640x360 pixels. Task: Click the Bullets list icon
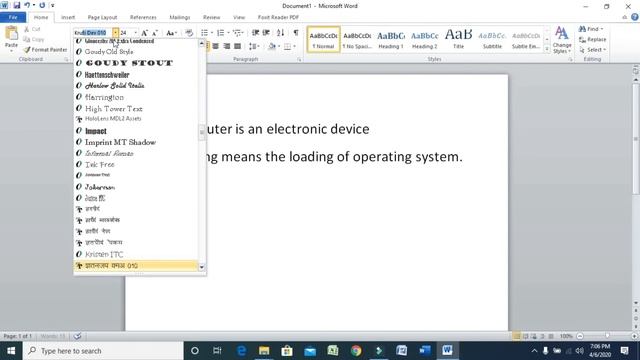[x=204, y=33]
